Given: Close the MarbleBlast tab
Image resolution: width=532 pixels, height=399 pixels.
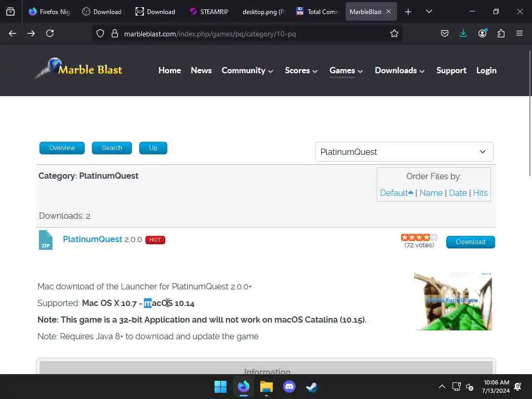Looking at the screenshot, I should (x=389, y=11).
